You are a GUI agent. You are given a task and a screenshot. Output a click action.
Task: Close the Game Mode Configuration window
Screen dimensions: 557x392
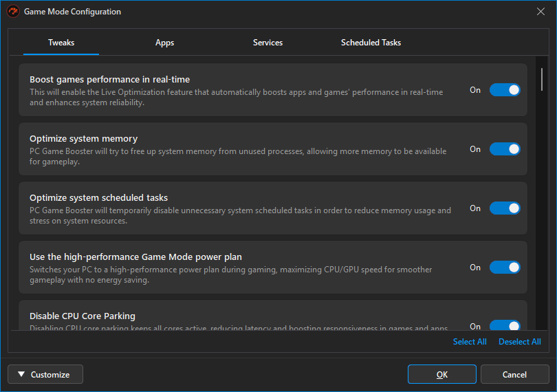(540, 12)
